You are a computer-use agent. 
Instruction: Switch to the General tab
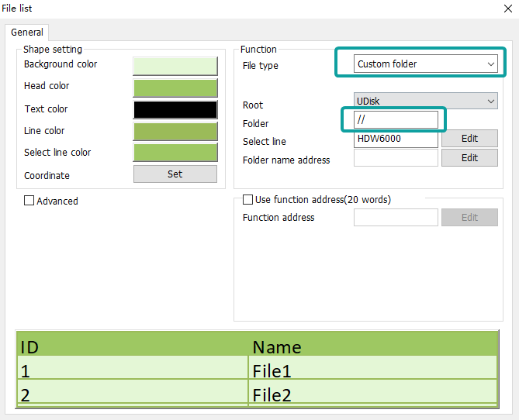tap(27, 33)
